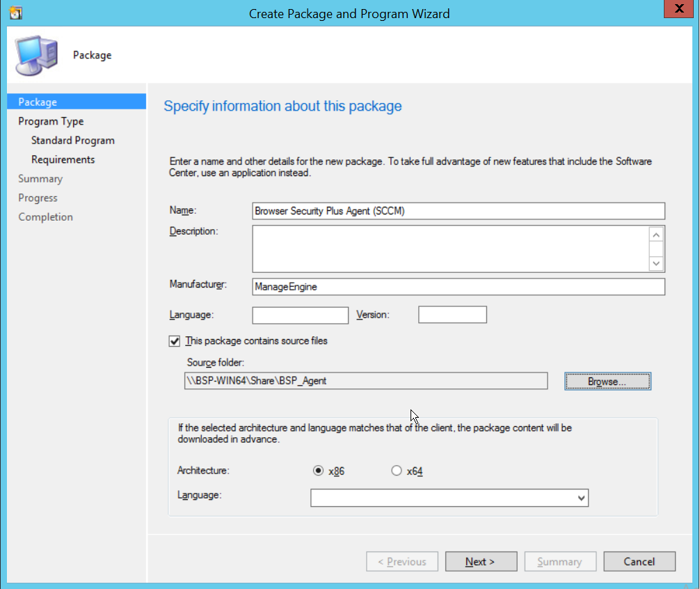Click Description scrollbar up arrow
The width and height of the screenshot is (700, 589).
[655, 235]
